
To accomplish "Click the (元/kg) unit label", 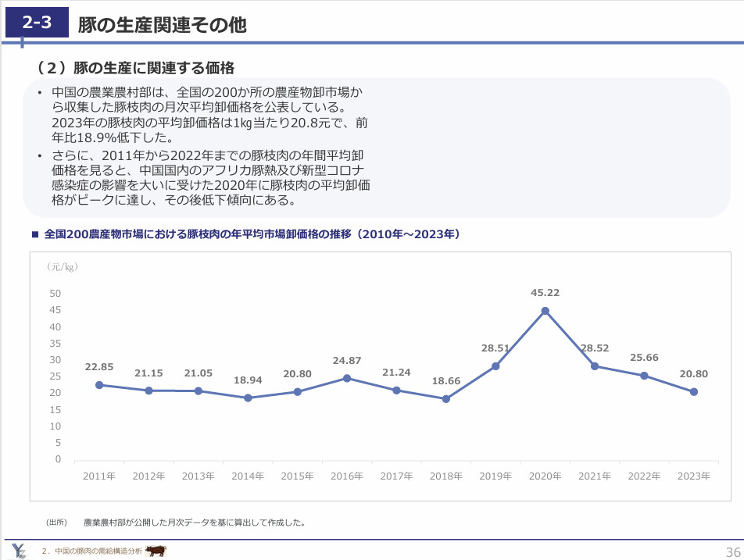I will (63, 267).
